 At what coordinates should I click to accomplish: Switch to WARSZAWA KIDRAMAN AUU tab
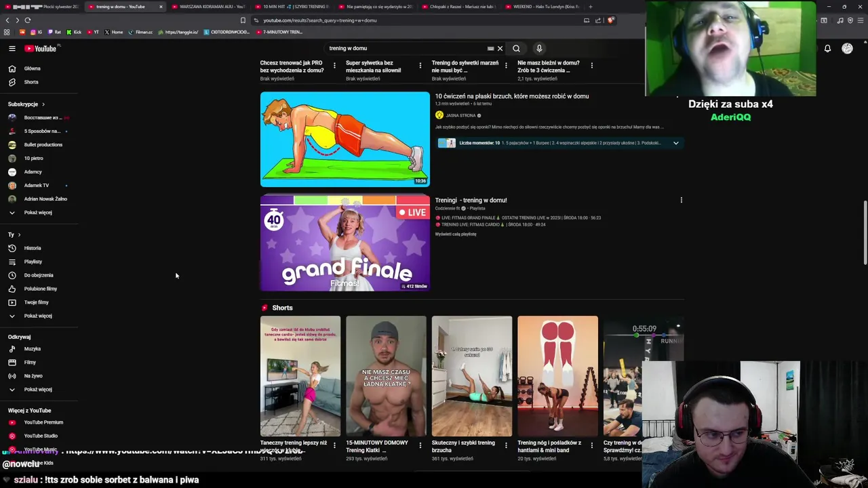pos(210,7)
